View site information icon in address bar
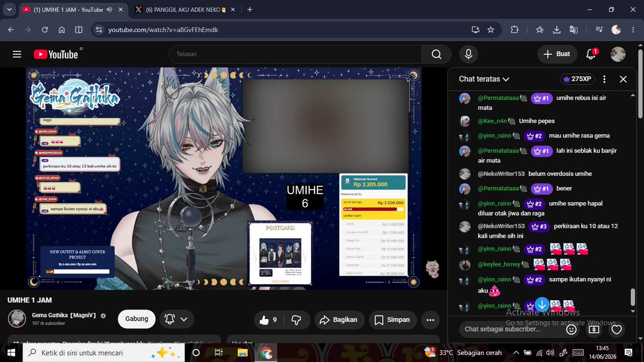Viewport: 644px width, 362px height. pos(99,29)
